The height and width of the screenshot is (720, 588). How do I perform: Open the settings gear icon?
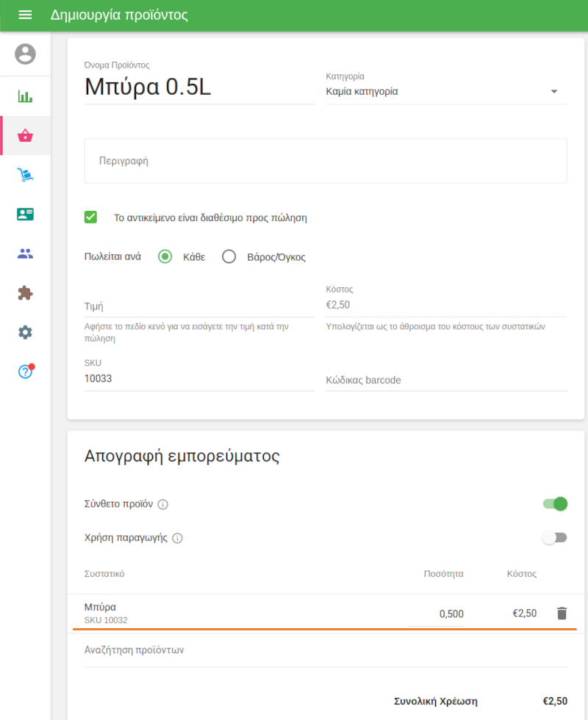[25, 332]
